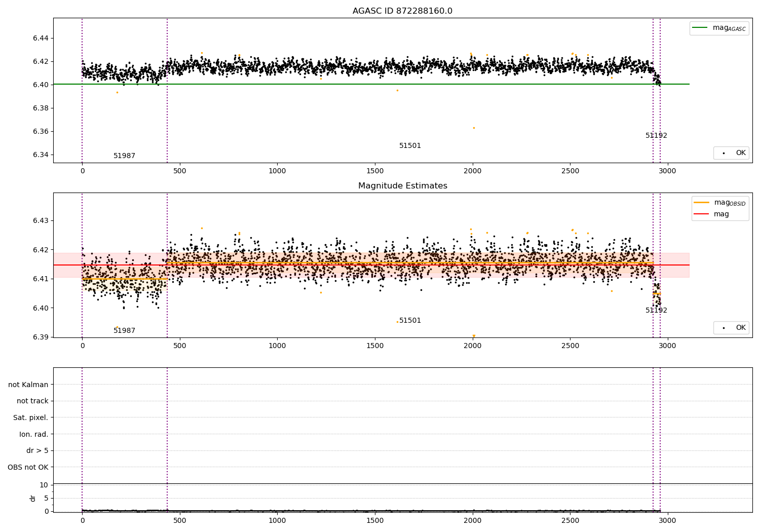Viewport: 760px width, 532px height.
Task: Click the 51987 label in the top plot
Action: pyautogui.click(x=124, y=156)
